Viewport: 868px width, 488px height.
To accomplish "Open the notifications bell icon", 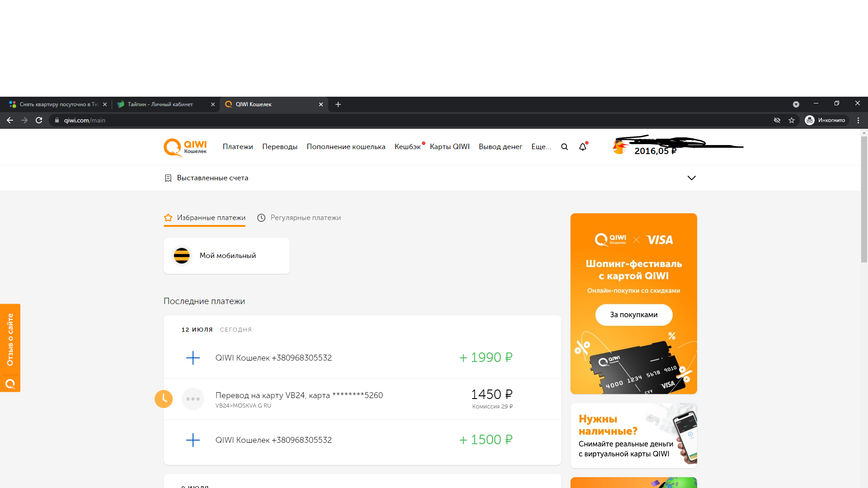I will tap(583, 146).
